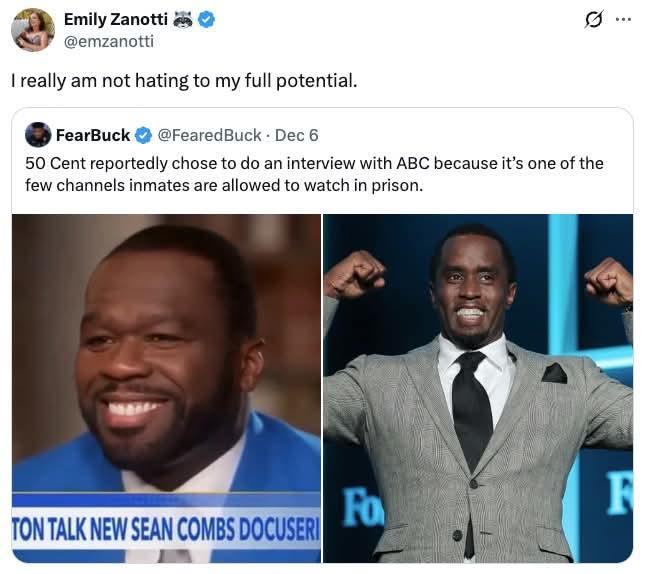This screenshot has width=645, height=574.
Task: Click the blue Fo logo in right photo
Action: [362, 508]
